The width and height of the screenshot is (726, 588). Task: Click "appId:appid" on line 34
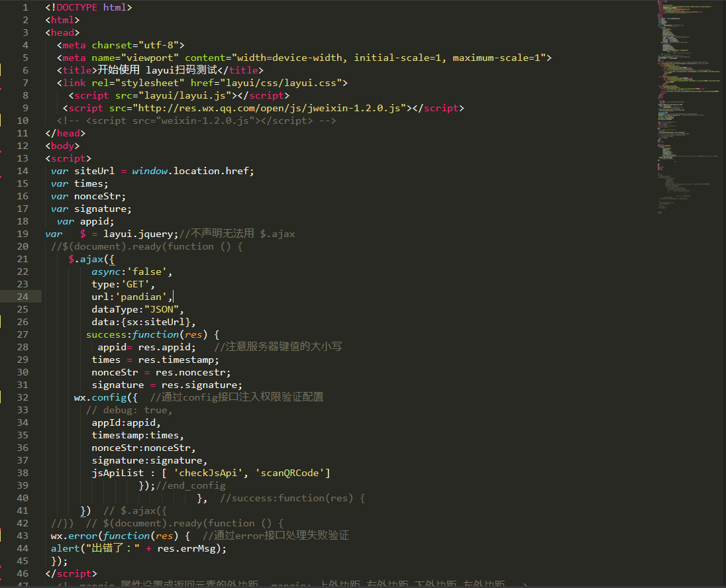123,422
